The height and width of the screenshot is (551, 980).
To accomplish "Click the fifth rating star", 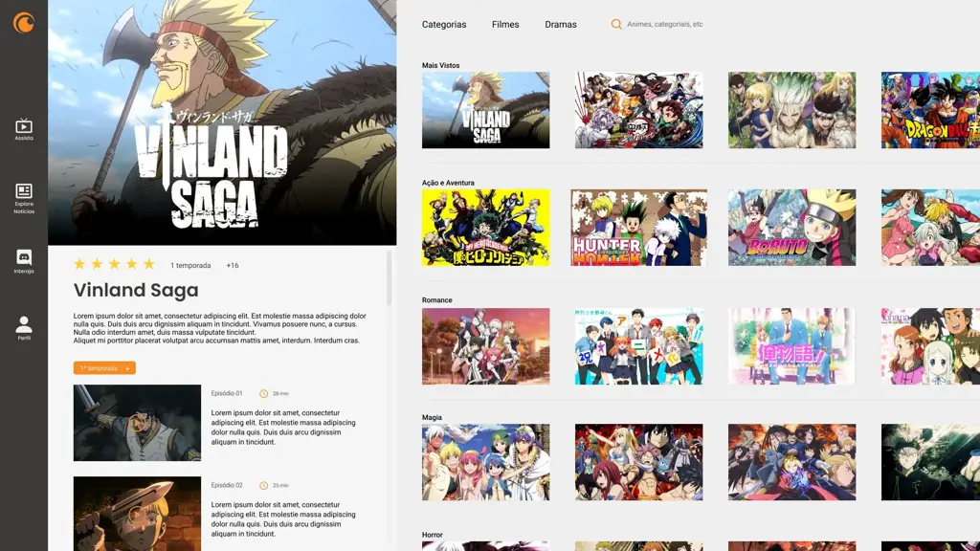I will pyautogui.click(x=148, y=264).
